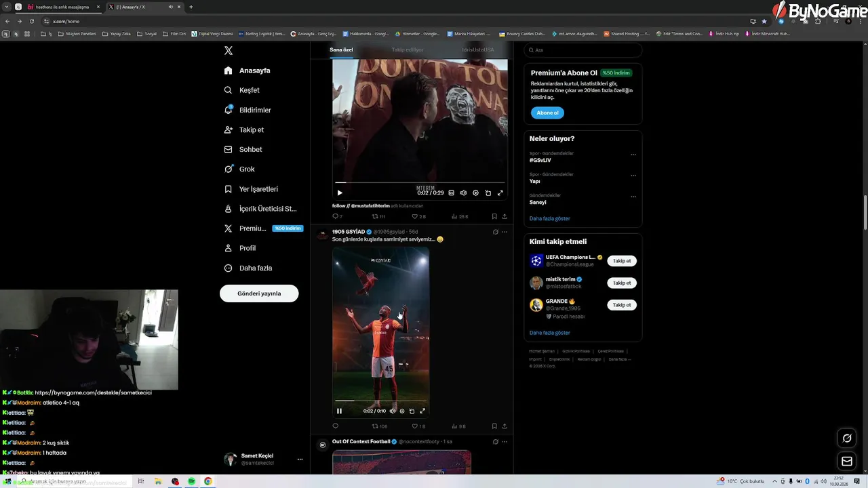The image size is (868, 488).
Task: Open 1905 GSYİAD profile avatar
Action: (x=323, y=235)
